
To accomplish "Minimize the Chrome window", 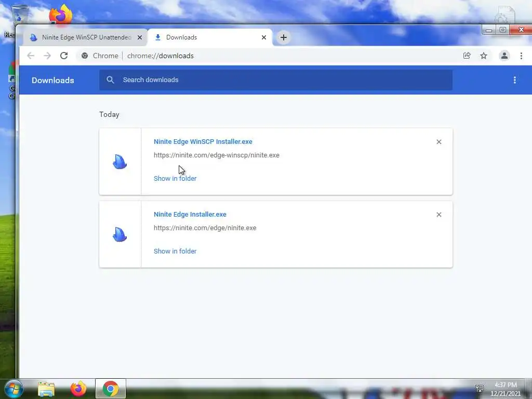I will [x=489, y=30].
